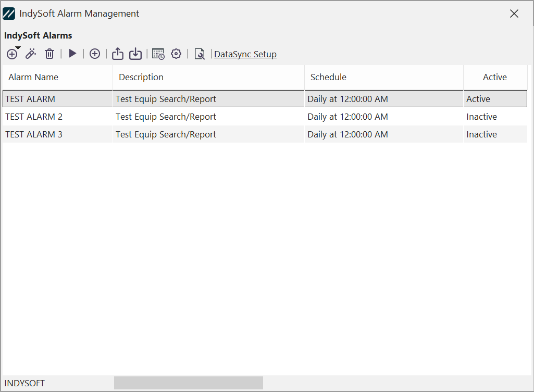Click the magic wand alarm wizard icon
This screenshot has height=392, width=534.
pos(31,54)
